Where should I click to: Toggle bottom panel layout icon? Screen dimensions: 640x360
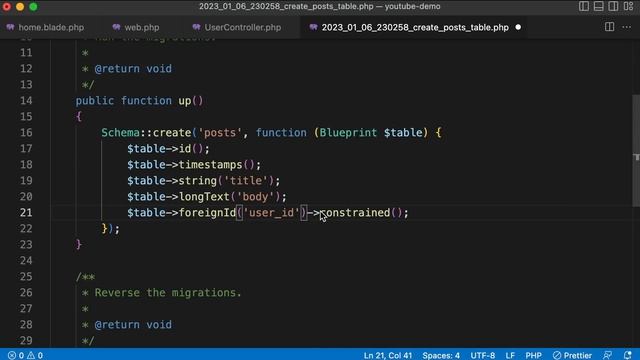click(x=598, y=6)
